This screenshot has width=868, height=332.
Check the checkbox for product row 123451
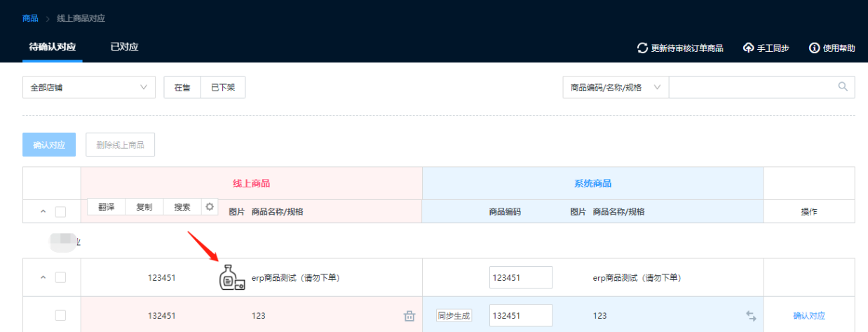[60, 277]
